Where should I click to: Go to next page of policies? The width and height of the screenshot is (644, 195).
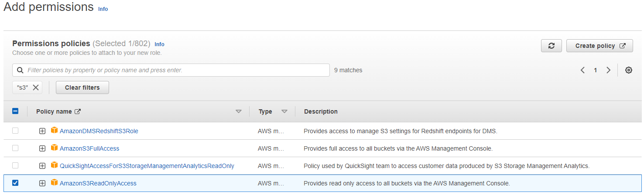pos(608,70)
